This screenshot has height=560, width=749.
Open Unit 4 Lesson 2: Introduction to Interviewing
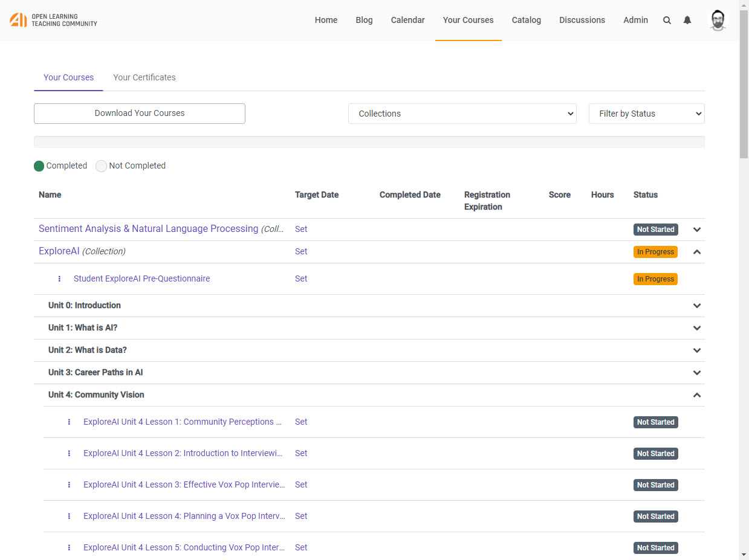tap(183, 453)
